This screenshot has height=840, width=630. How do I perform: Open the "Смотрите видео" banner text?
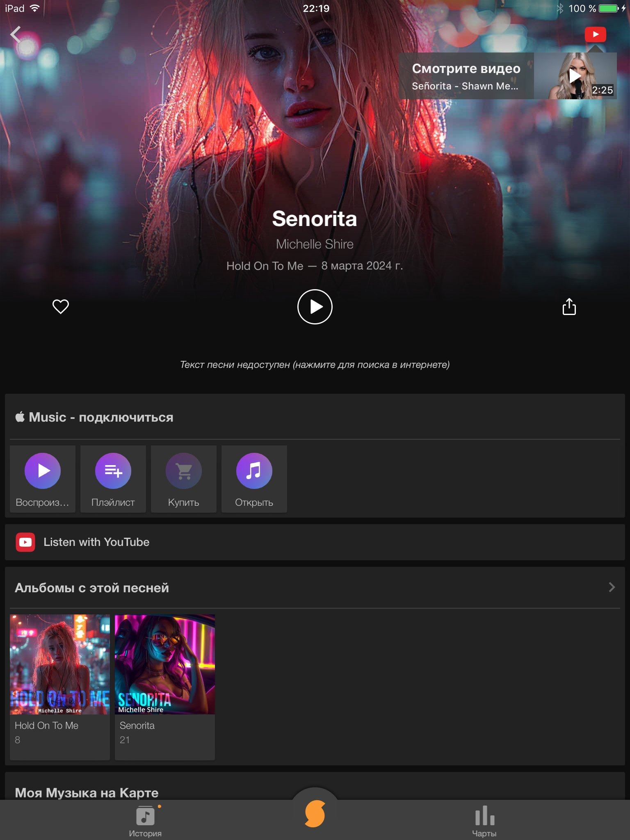(466, 68)
